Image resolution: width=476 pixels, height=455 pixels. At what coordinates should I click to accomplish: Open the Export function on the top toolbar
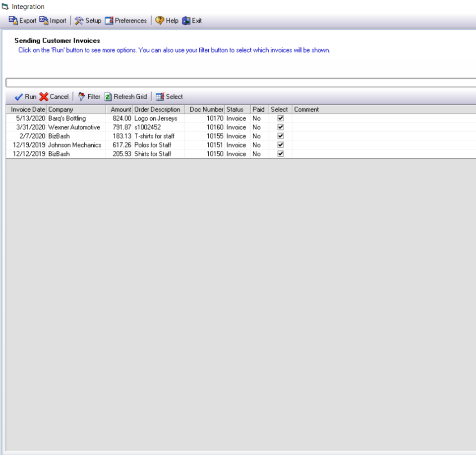tap(23, 21)
